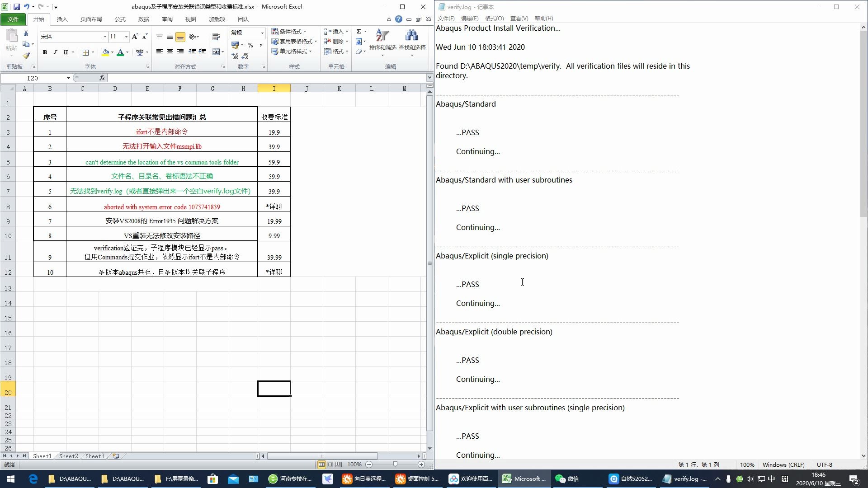The width and height of the screenshot is (868, 488).
Task: Open the font size dropdown
Action: [x=126, y=37]
